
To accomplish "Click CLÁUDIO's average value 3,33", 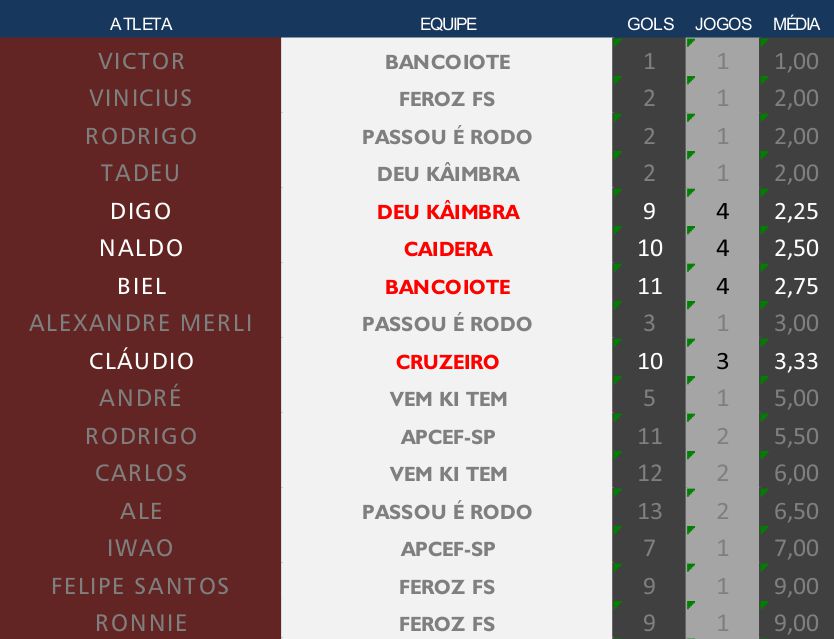I will (796, 361).
